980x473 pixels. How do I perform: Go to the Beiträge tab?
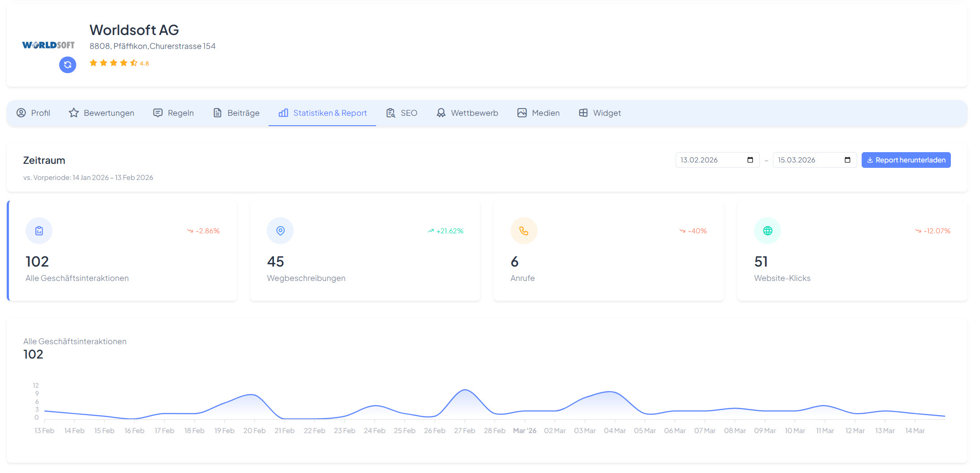[236, 113]
